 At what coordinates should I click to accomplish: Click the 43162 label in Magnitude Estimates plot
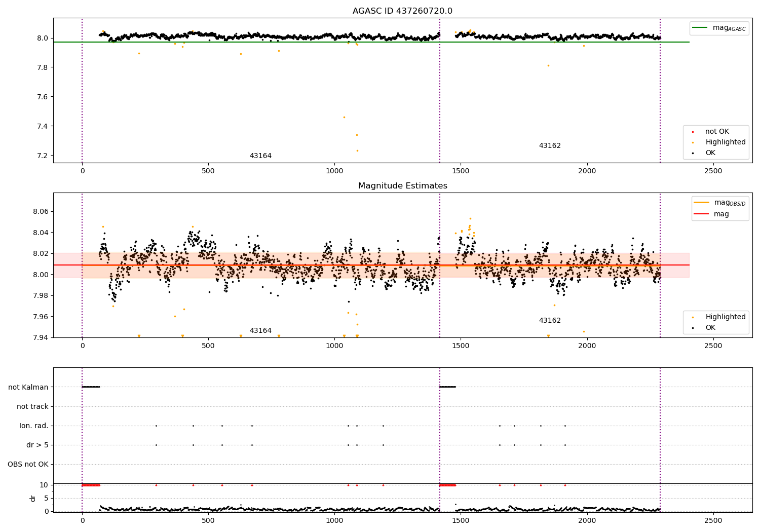click(550, 321)
